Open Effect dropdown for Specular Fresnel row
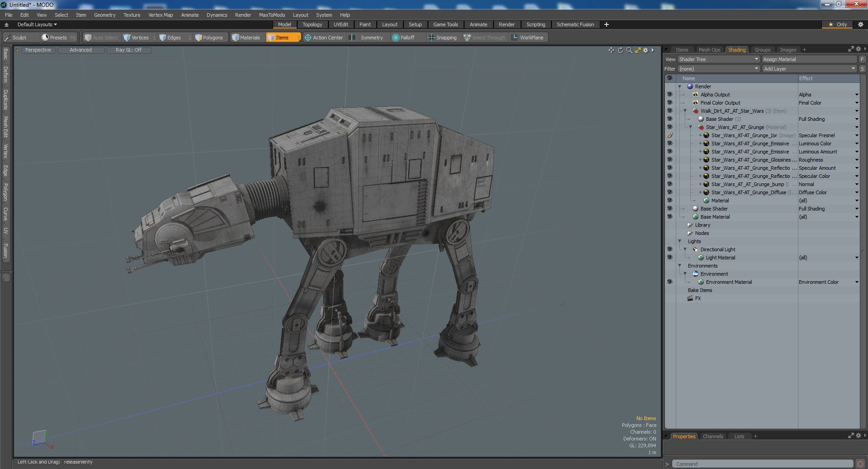 pyautogui.click(x=856, y=135)
